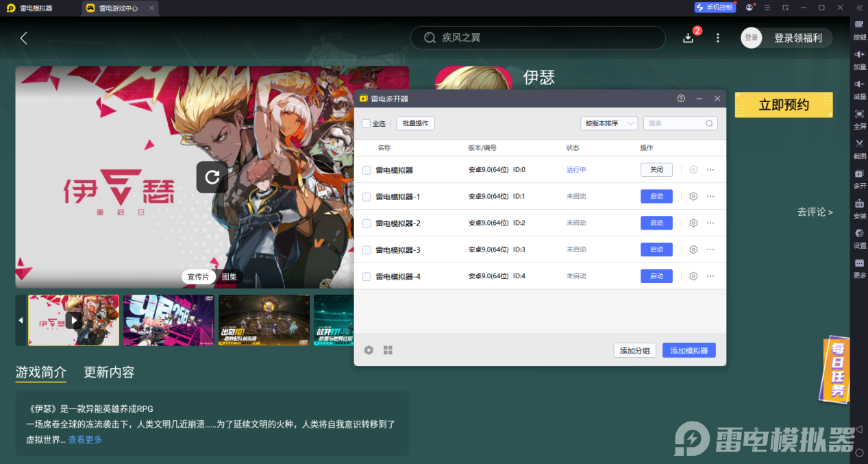
Task: Open the user account icon in title bar
Action: [749, 8]
